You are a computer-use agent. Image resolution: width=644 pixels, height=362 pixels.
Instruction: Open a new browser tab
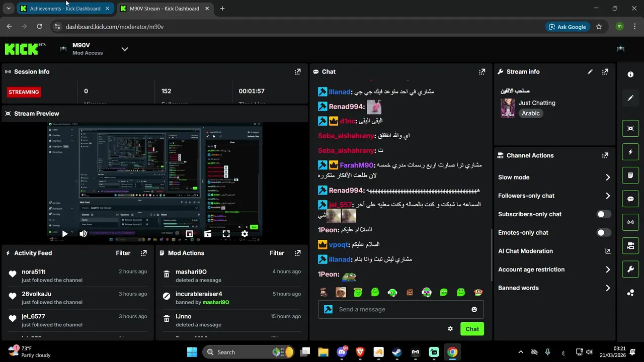point(222,9)
